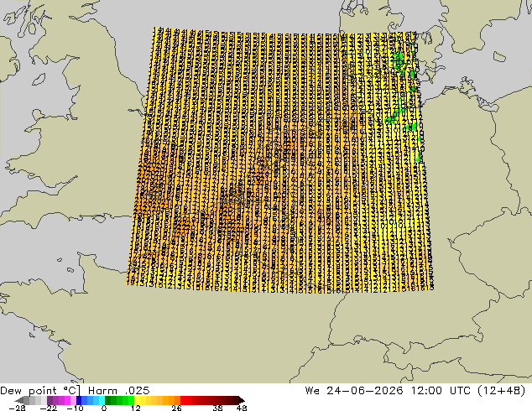The height and width of the screenshot is (411, 532).
Task: Click the left arrow end of color scale
Action: click(19, 400)
